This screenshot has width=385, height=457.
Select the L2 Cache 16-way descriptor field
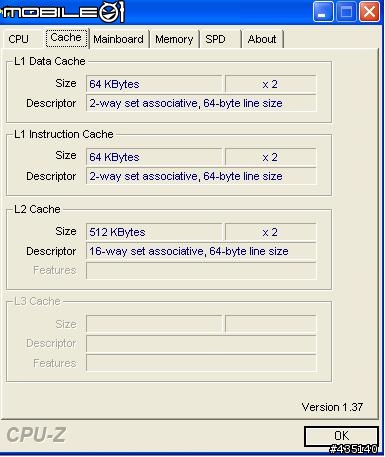[201, 251]
